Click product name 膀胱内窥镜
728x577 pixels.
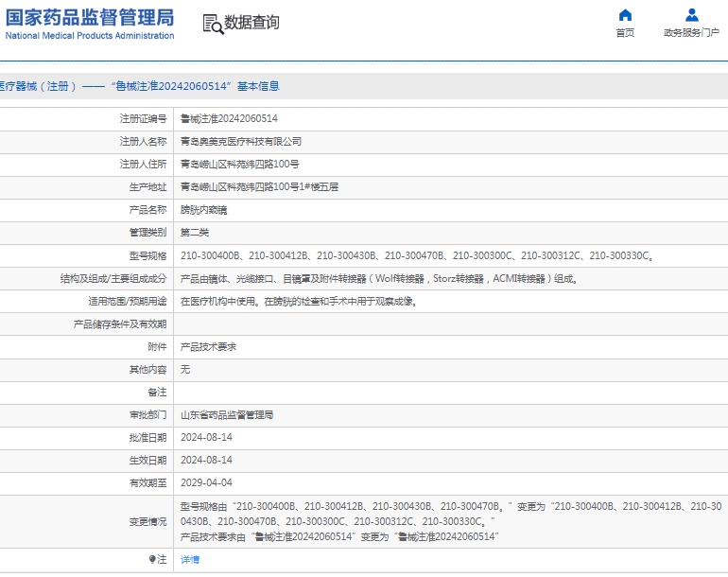pos(204,210)
